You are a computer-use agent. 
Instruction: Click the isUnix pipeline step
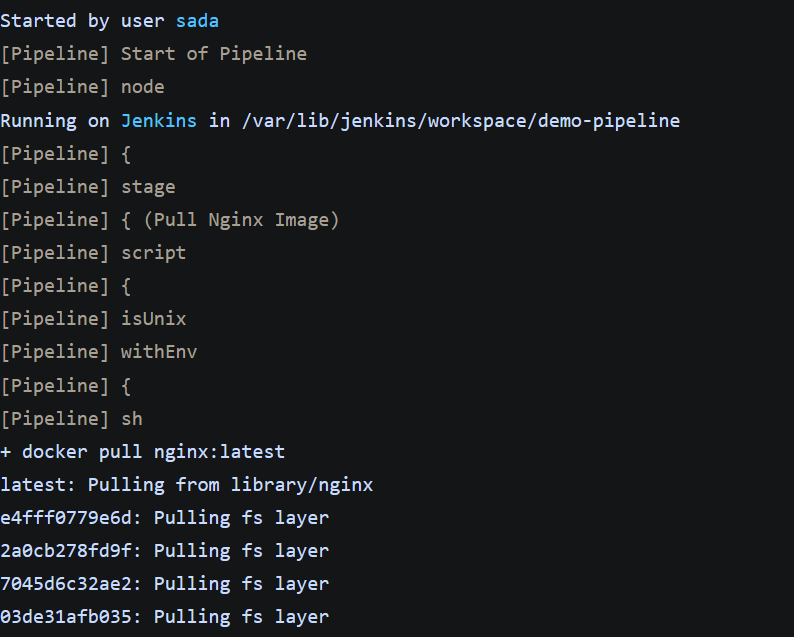point(153,319)
